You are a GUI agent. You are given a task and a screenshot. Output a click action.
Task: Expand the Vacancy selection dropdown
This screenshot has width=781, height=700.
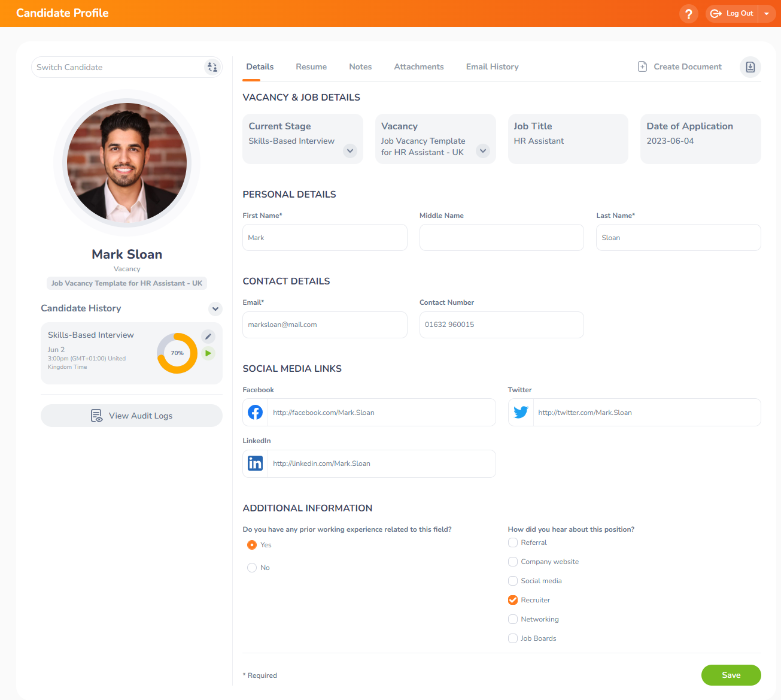click(482, 151)
